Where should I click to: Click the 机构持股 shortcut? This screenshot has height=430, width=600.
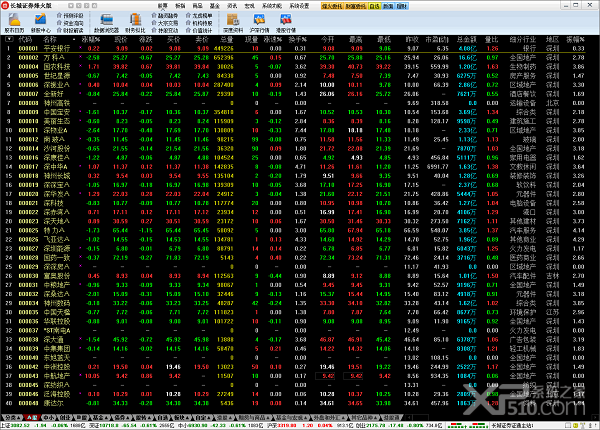[x=199, y=23]
